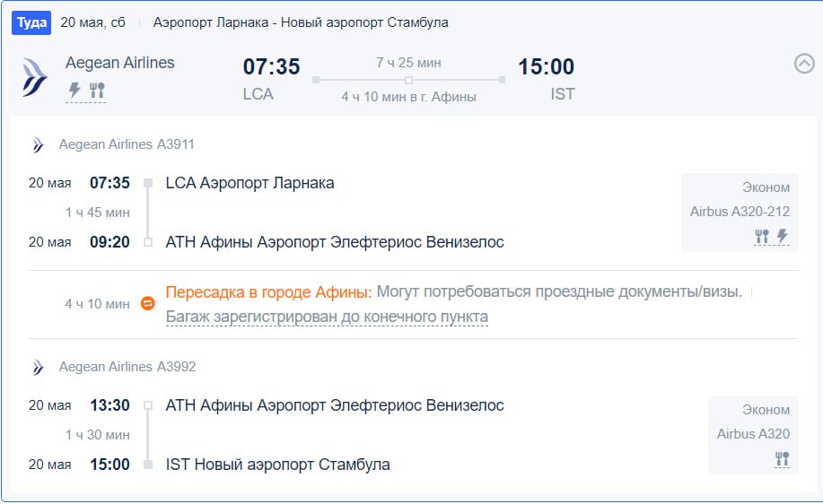Click the Aegean Airlines A3911 flight label
This screenshot has height=504, width=823.
point(127,144)
